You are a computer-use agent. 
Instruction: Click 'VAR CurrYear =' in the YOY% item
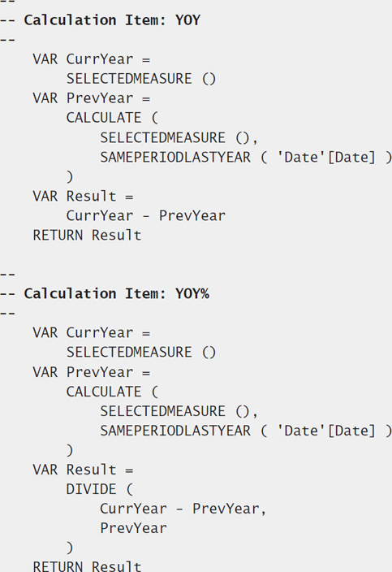(92, 332)
